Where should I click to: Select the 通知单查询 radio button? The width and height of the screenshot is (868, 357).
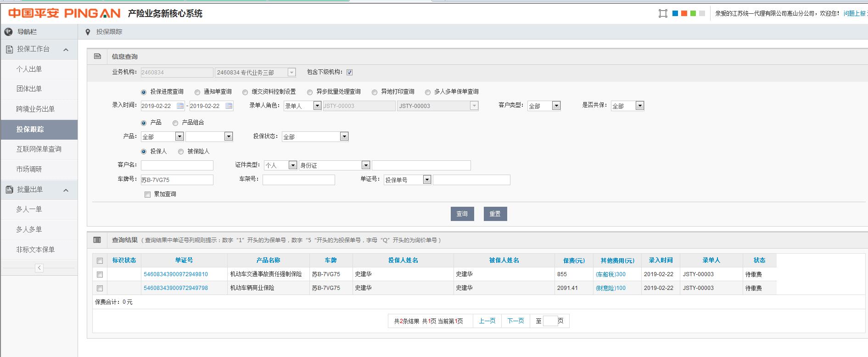197,92
